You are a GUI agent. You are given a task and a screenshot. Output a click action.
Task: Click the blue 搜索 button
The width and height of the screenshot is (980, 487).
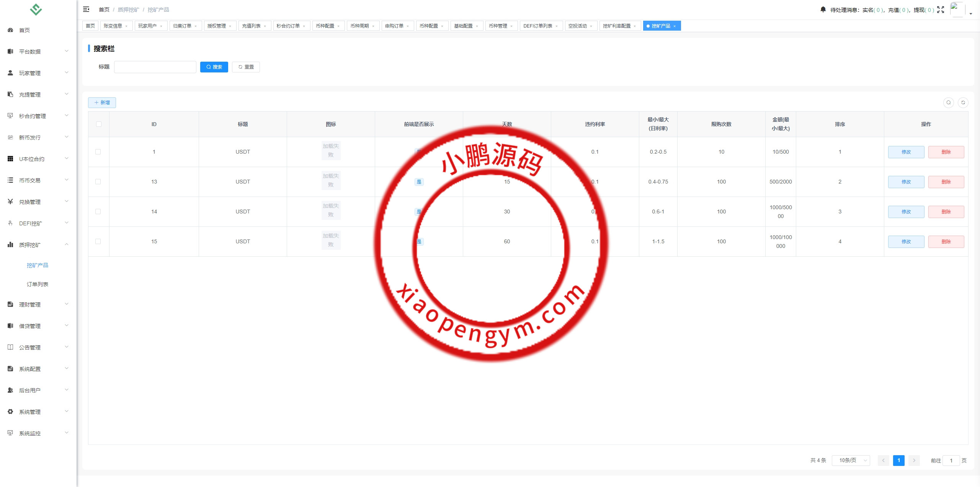click(214, 67)
